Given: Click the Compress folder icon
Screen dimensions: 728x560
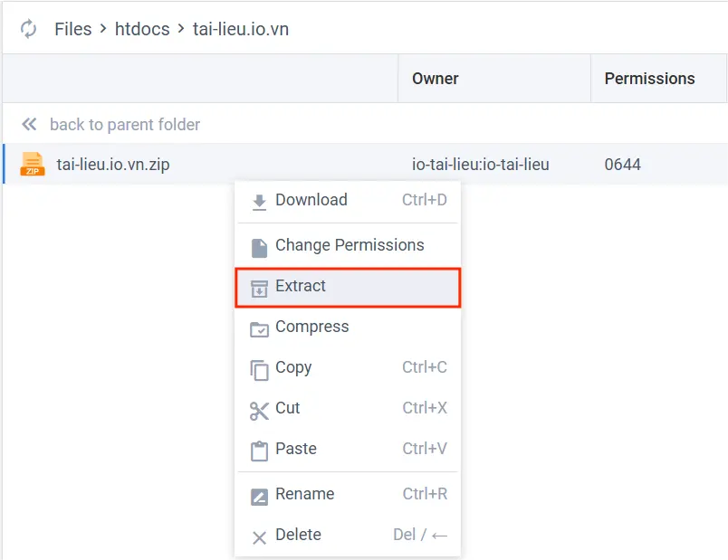Looking at the screenshot, I should [258, 327].
